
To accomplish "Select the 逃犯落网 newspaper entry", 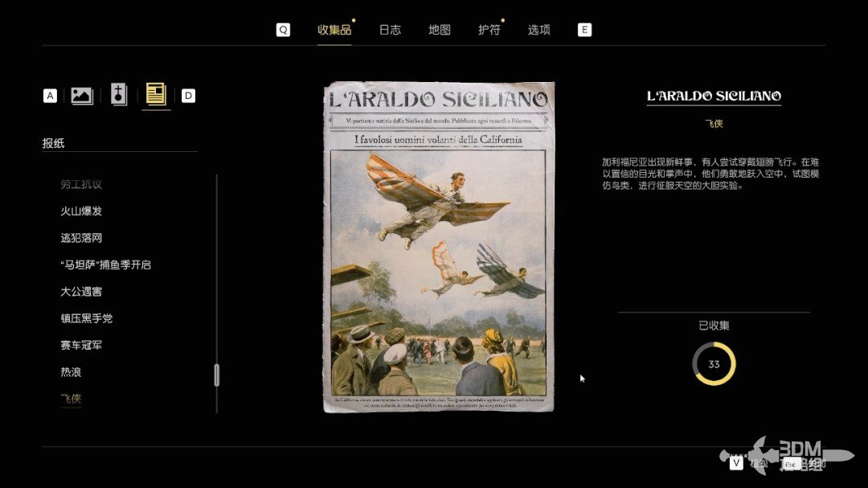I will click(81, 238).
